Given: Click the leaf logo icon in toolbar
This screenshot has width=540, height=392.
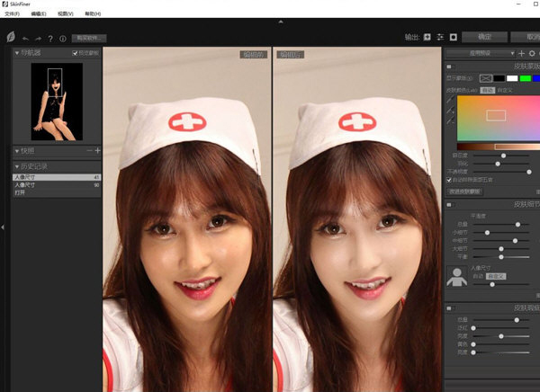Looking at the screenshot, I should (x=10, y=39).
